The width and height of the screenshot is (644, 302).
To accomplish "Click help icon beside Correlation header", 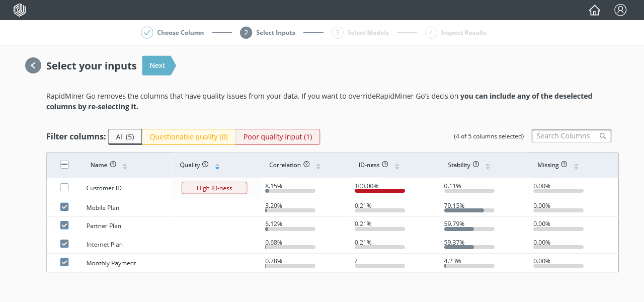I will coord(306,165).
